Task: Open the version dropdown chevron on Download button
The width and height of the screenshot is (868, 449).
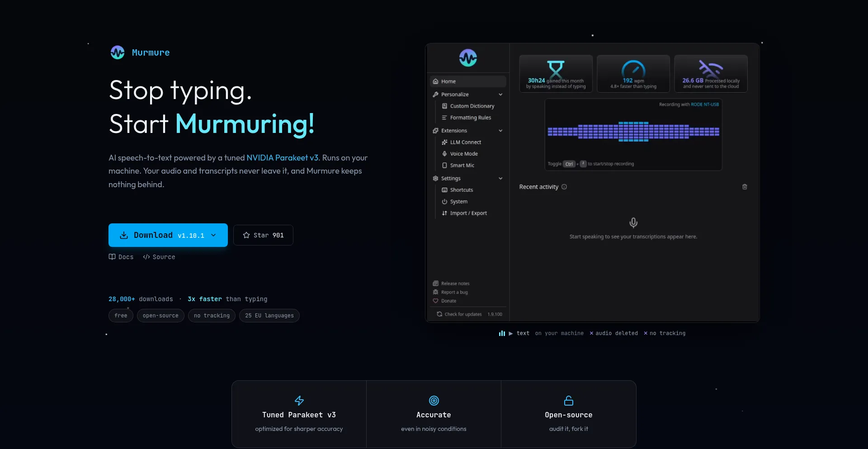Action: click(213, 235)
